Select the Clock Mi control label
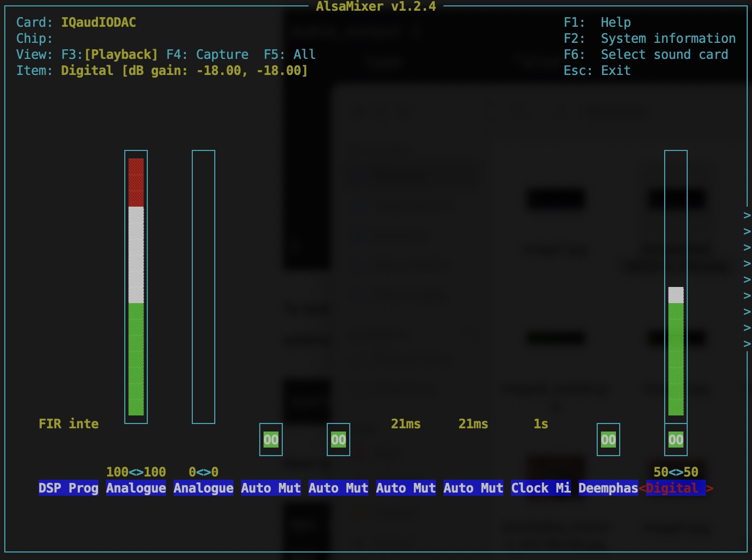 (540, 488)
